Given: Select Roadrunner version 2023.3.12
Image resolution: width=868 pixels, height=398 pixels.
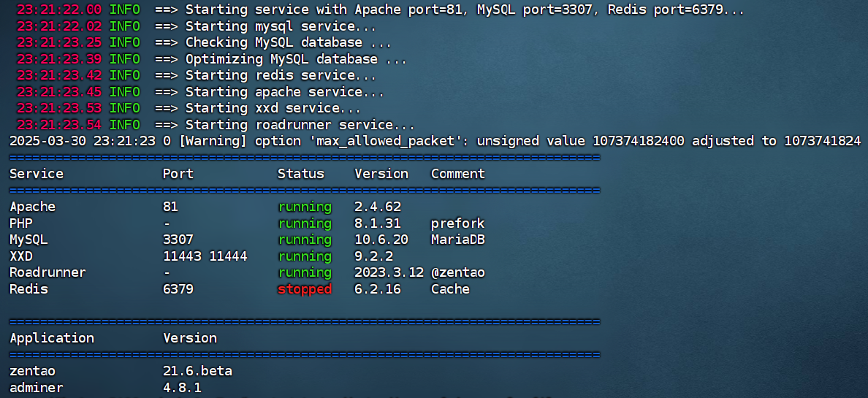Looking at the screenshot, I should click(x=389, y=273).
